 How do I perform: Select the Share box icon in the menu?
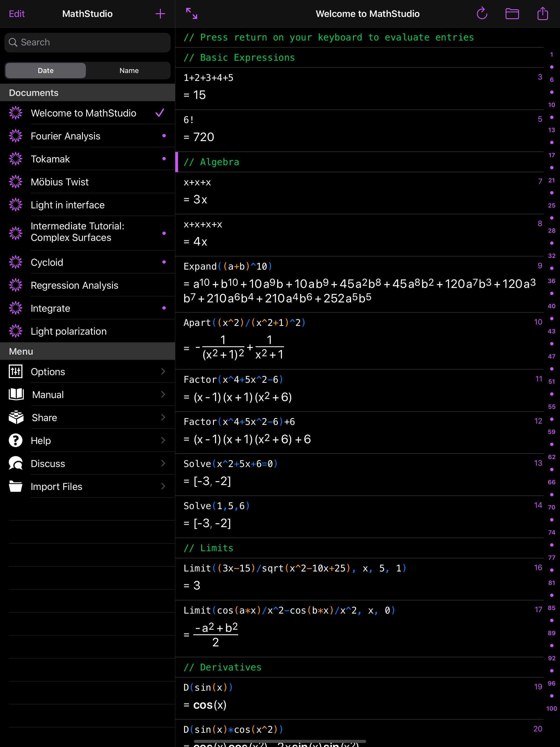(x=16, y=418)
